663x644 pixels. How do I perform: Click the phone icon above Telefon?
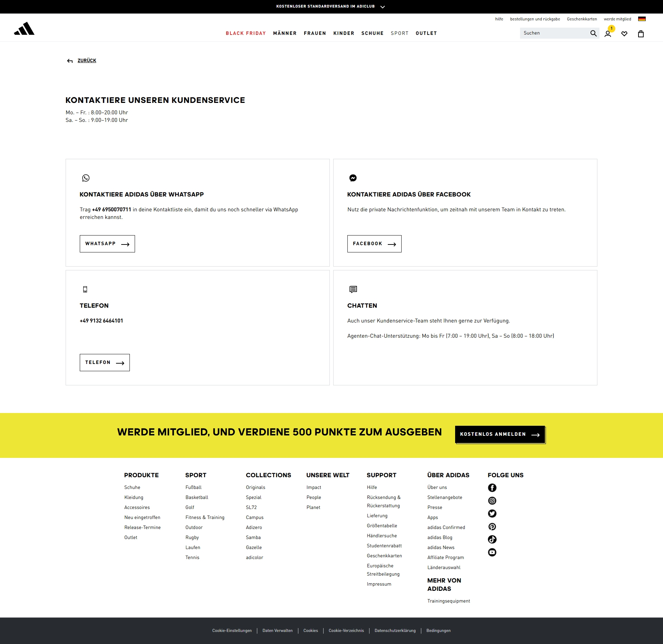click(85, 289)
